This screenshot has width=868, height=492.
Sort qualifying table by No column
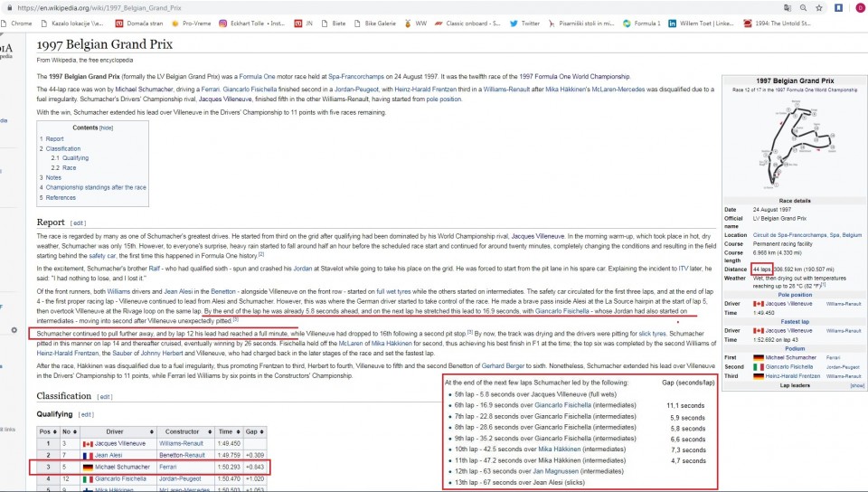coord(69,431)
